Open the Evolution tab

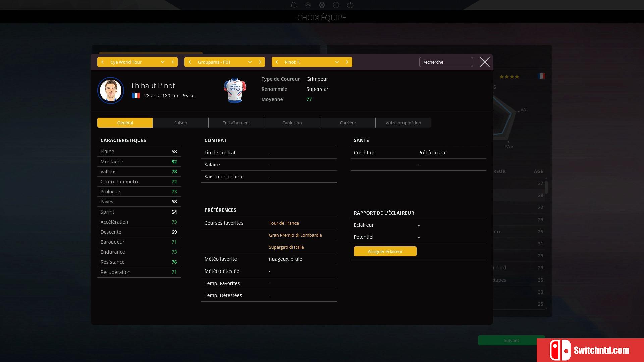coord(292,123)
